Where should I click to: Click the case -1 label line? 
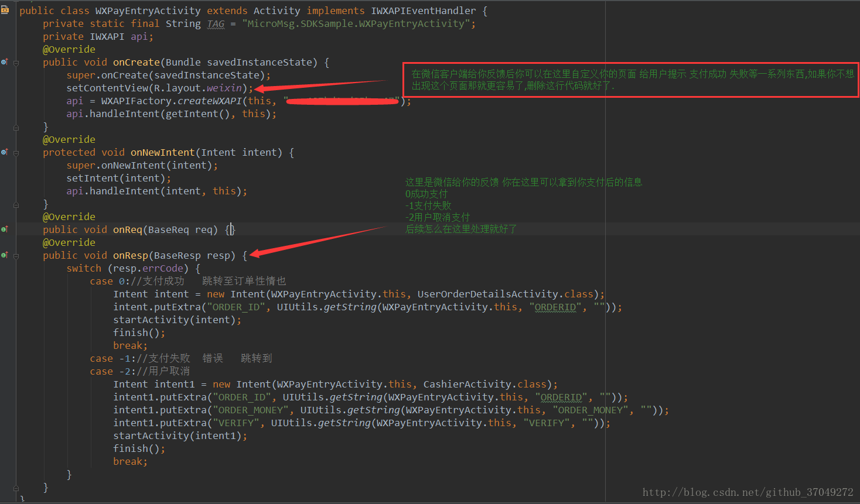[180, 358]
